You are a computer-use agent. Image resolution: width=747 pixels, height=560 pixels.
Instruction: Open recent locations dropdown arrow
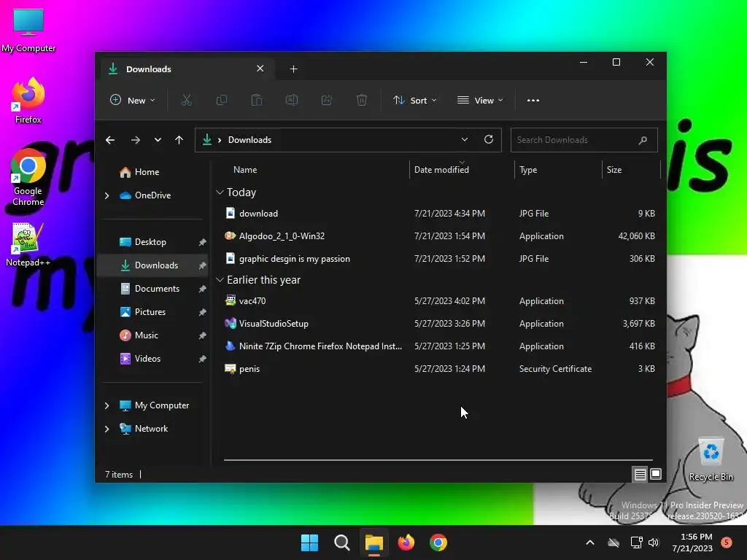click(158, 140)
